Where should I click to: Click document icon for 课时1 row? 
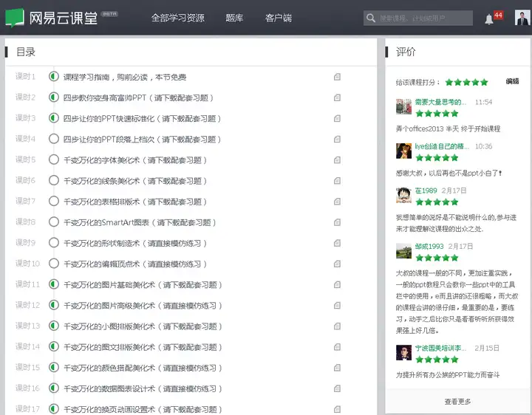pos(337,77)
